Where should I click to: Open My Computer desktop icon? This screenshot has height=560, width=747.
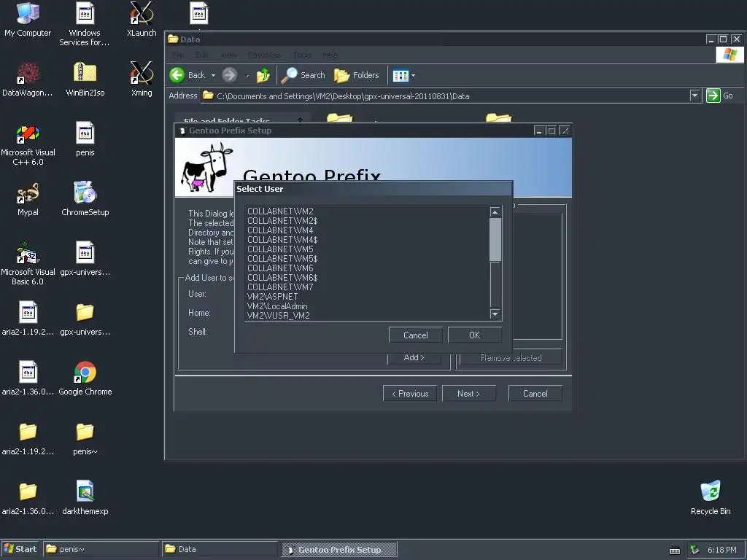point(28,20)
